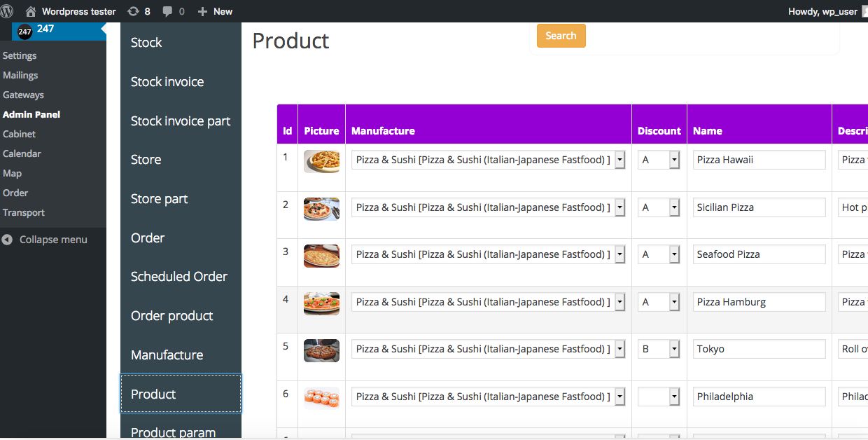The image size is (868, 440).
Task: Open the updates icon showing 8
Action: (133, 11)
